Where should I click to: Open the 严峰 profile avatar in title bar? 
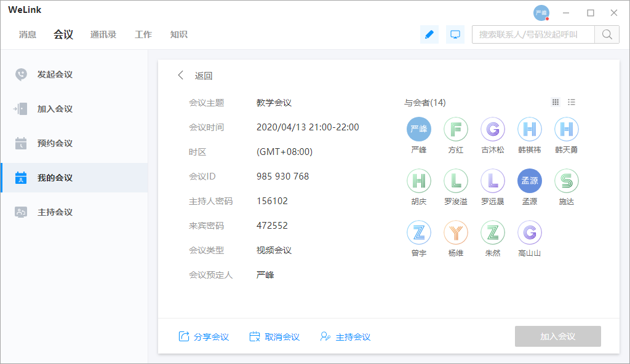click(x=541, y=13)
